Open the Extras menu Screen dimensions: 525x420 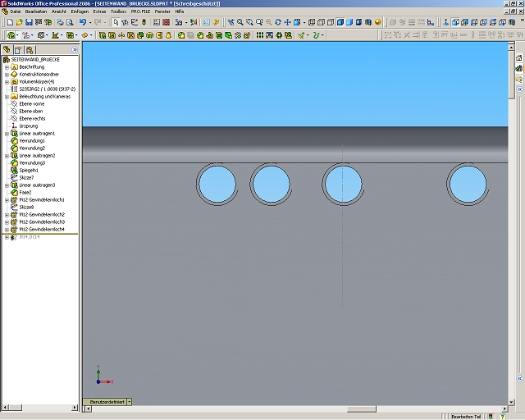click(x=99, y=11)
